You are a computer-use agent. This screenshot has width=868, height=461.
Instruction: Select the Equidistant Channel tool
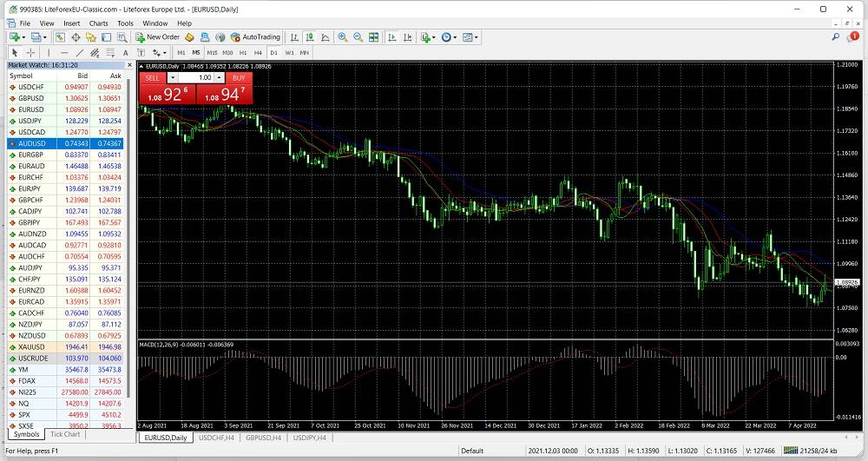point(95,53)
